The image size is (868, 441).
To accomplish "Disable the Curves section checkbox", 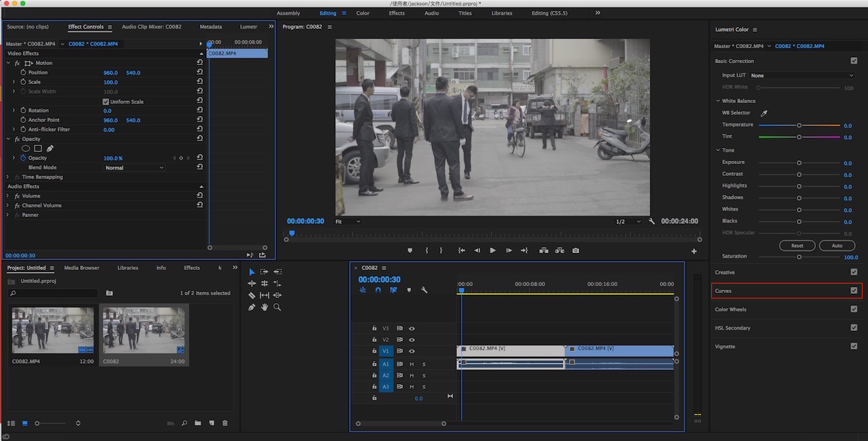I will pyautogui.click(x=854, y=291).
